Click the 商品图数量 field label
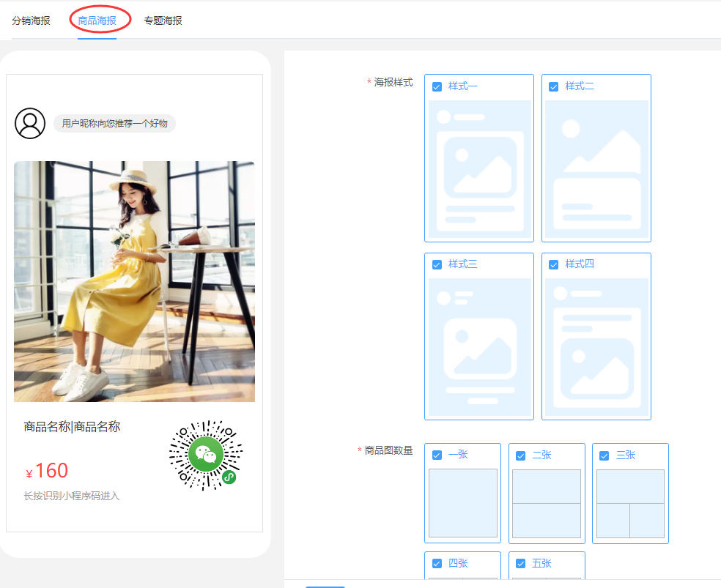This screenshot has height=588, width=721. point(388,450)
